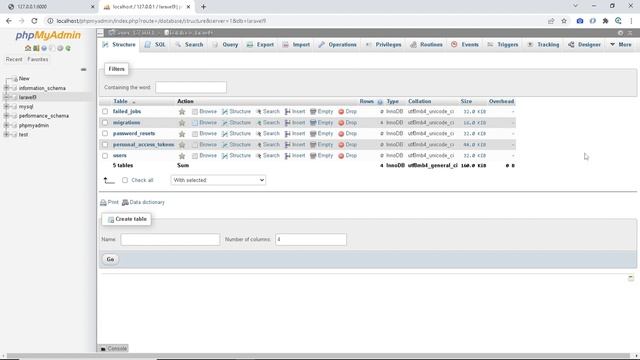
Task: Favorite the password_resets table star
Action: pyautogui.click(x=182, y=133)
